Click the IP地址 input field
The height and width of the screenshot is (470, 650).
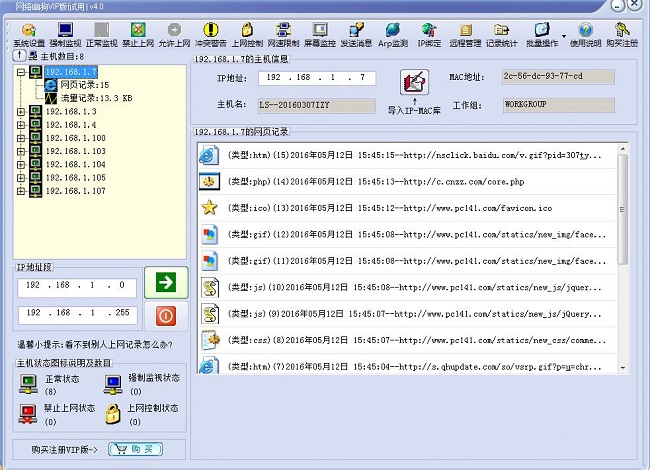click(317, 78)
